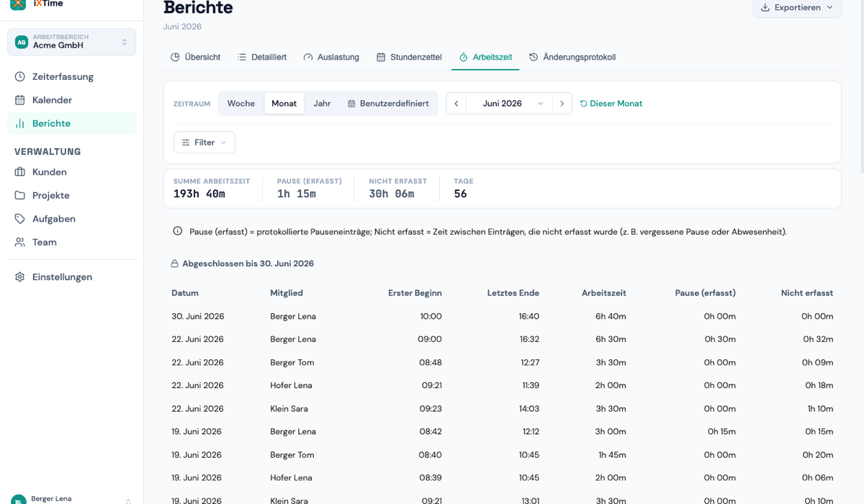Viewport: 864px width, 504px height.
Task: Click the info icon beside pause explanation
Action: pos(178,231)
